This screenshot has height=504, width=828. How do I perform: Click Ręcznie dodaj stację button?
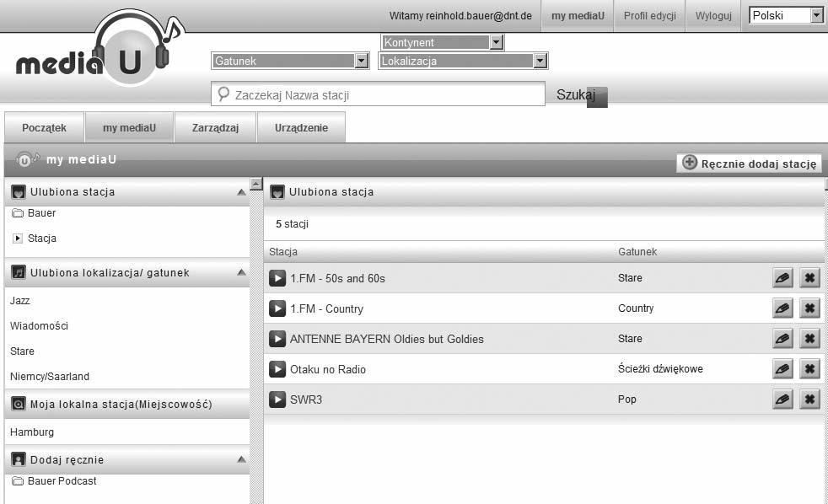pos(750,163)
